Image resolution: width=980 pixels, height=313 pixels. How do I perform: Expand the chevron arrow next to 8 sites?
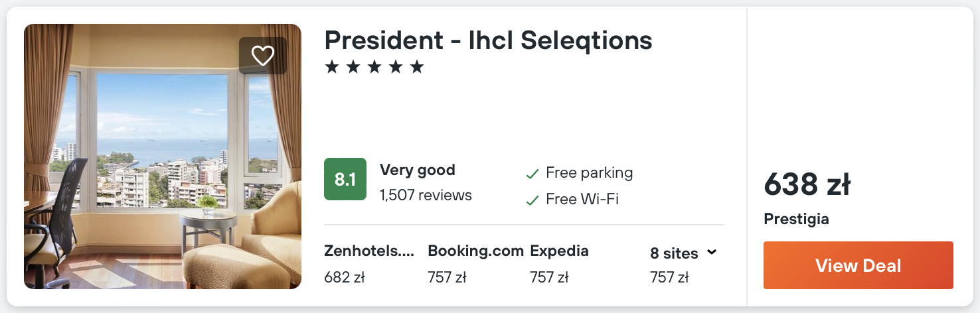(x=712, y=253)
